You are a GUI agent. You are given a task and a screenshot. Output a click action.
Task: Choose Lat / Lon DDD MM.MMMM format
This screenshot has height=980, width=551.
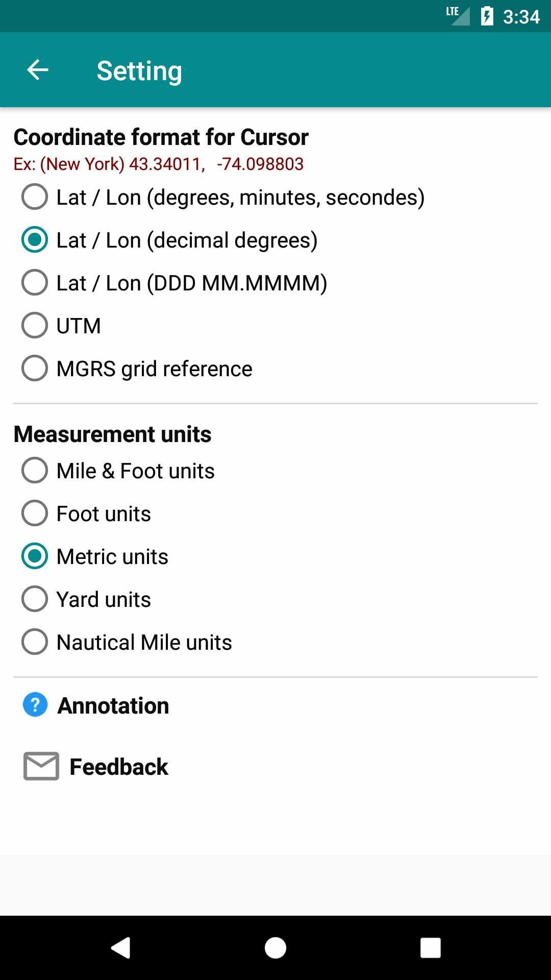[x=35, y=283]
